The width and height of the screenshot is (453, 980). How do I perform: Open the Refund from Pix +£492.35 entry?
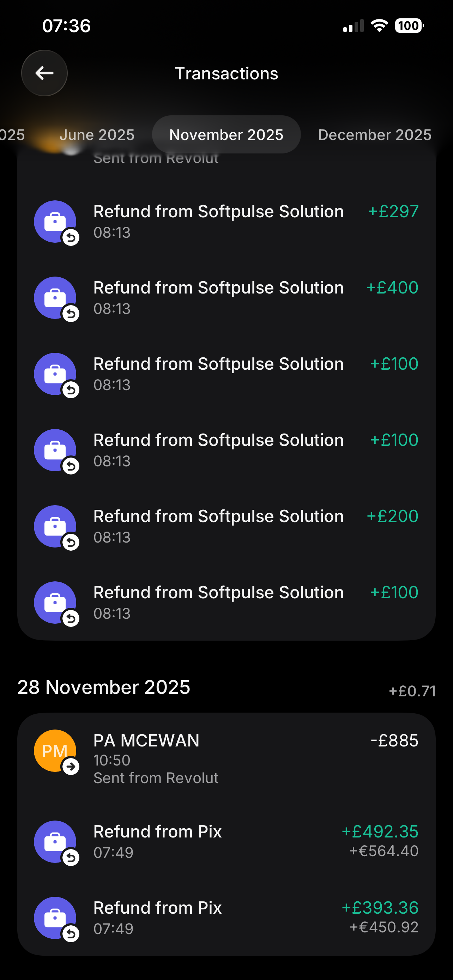coord(228,841)
